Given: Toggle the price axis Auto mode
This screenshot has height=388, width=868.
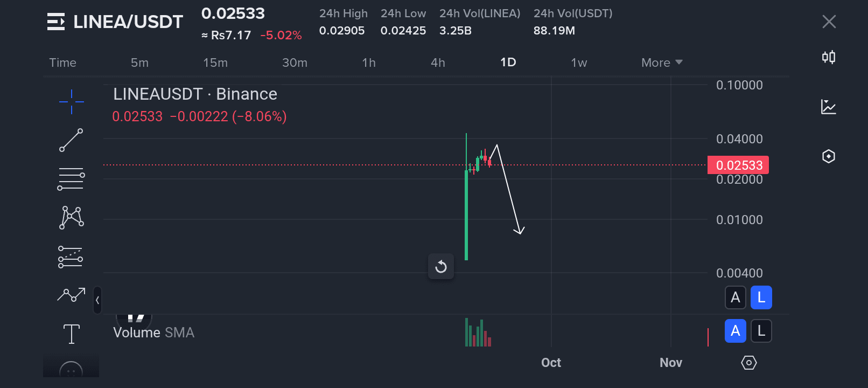Looking at the screenshot, I should 736,297.
